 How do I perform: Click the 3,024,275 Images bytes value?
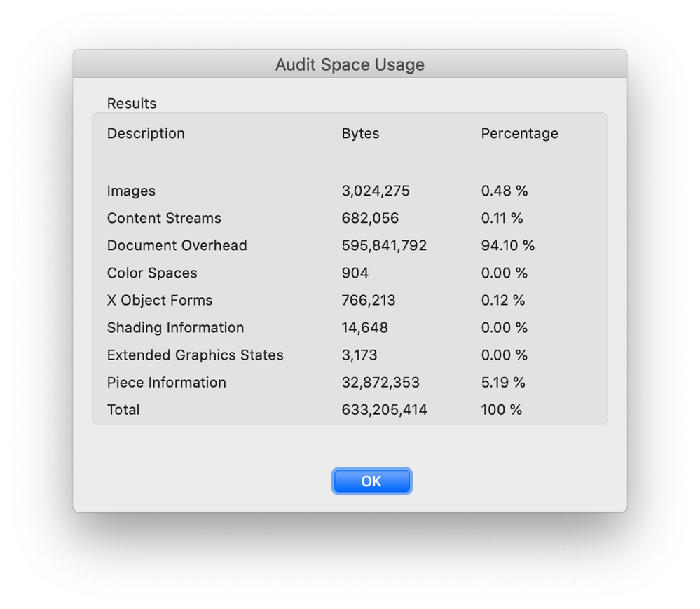376,191
